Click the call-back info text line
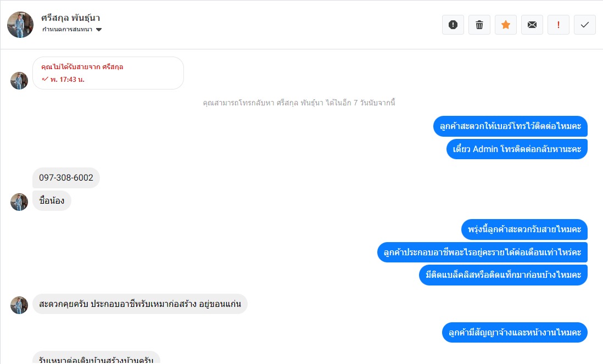 point(299,103)
